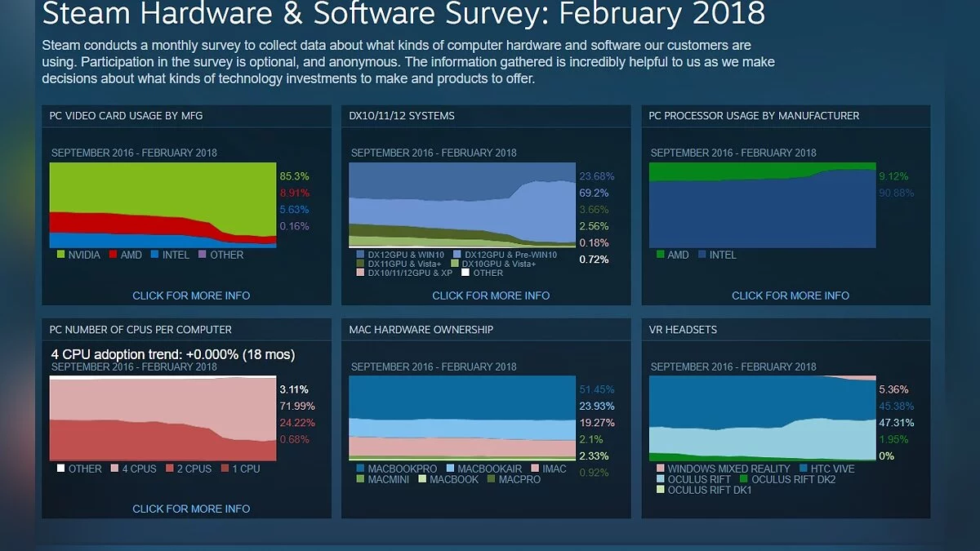The height and width of the screenshot is (551, 980).
Task: Select the PC VIDEO CARD USAGE BY MFG header
Action: pyautogui.click(x=126, y=116)
